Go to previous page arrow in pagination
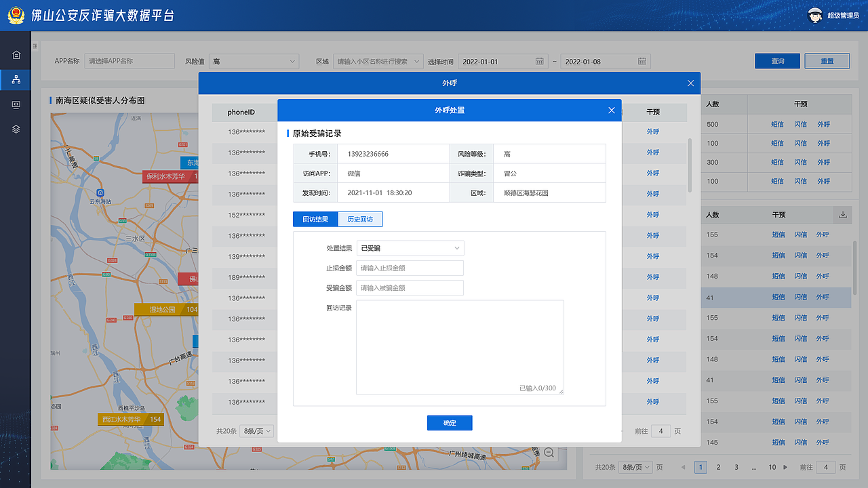 683,467
